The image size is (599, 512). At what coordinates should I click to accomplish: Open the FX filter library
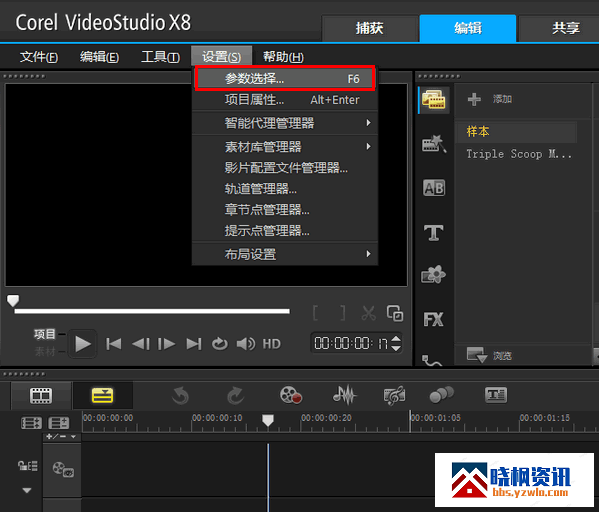(x=434, y=319)
